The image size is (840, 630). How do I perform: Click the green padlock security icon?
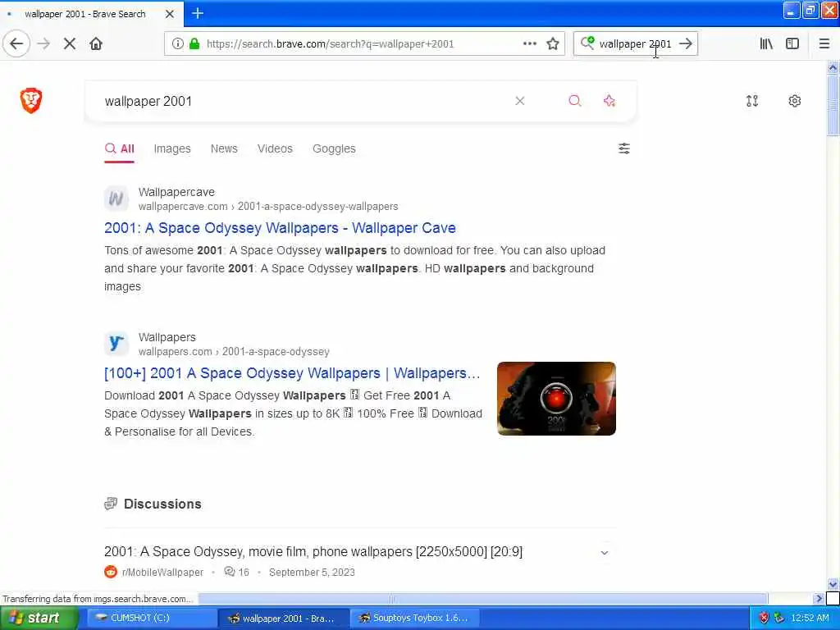(x=194, y=43)
